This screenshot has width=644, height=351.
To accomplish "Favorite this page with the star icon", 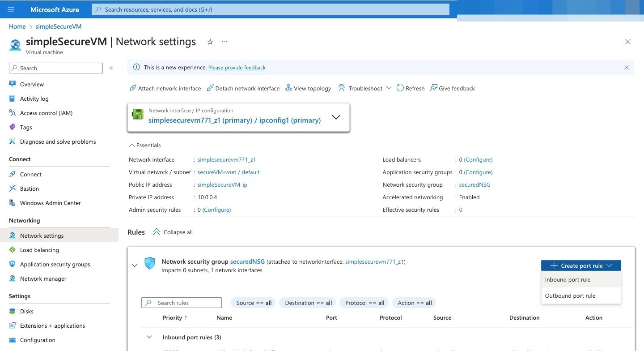I will [210, 42].
